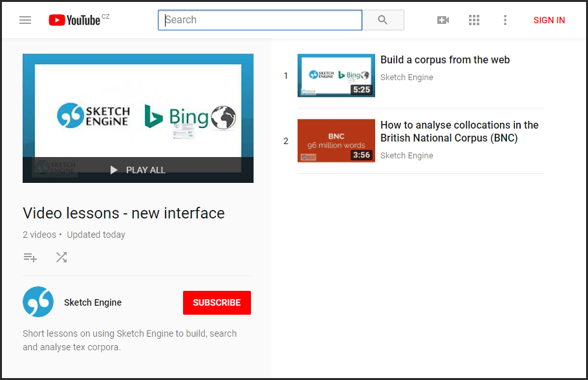Click the red SUBSCRIBE button
This screenshot has width=588, height=380.
pos(217,303)
